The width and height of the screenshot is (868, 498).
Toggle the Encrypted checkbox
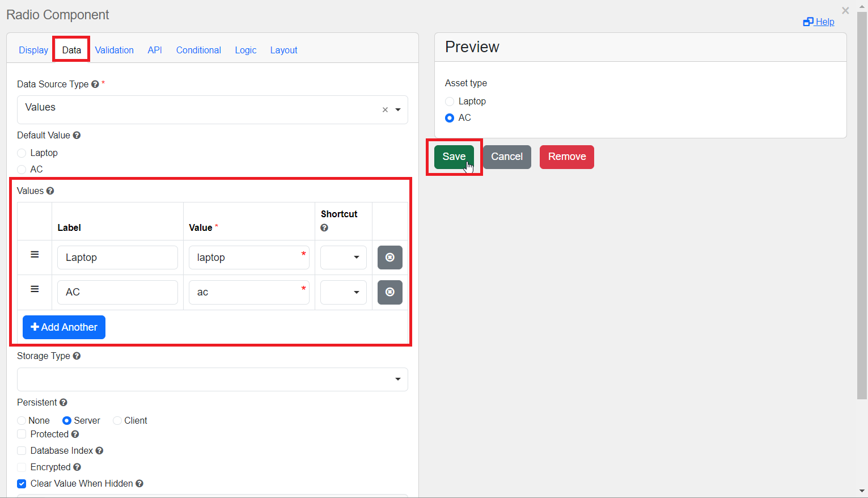click(22, 467)
